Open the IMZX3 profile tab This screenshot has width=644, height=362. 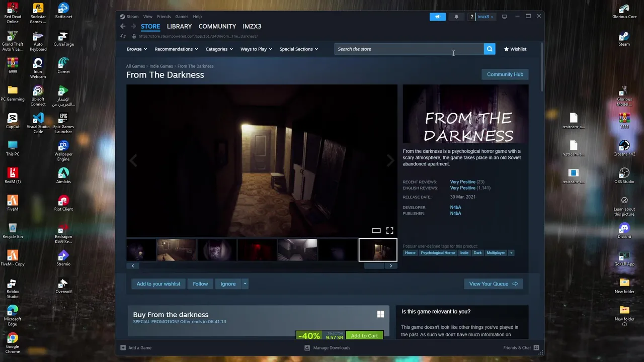(252, 26)
